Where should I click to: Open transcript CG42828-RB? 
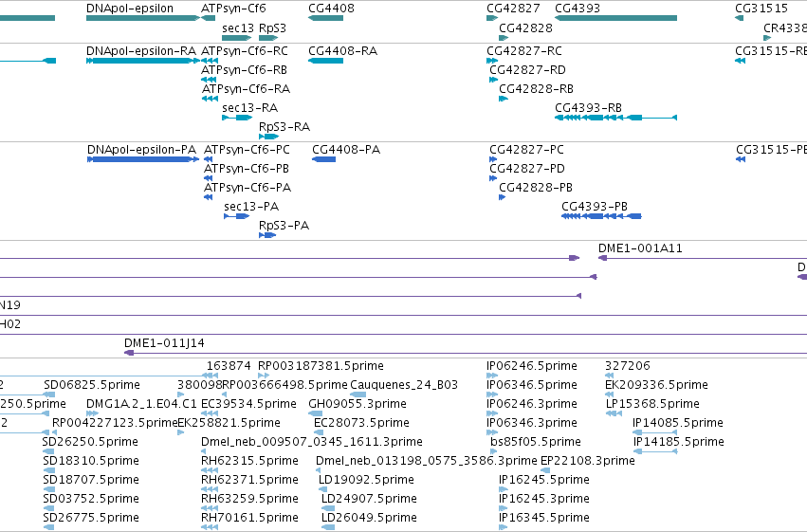click(537, 89)
